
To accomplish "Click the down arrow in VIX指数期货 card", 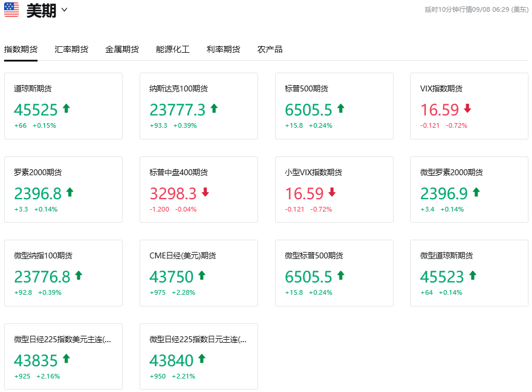I will point(467,108).
